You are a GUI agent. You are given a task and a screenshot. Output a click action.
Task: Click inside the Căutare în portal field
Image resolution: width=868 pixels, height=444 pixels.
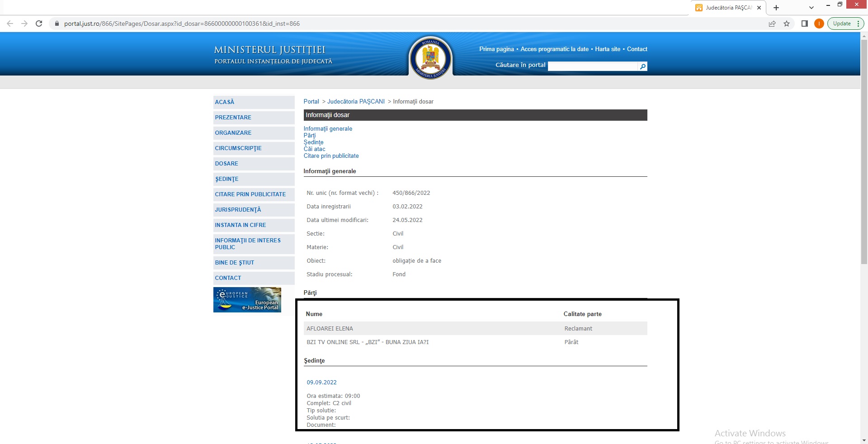(592, 66)
